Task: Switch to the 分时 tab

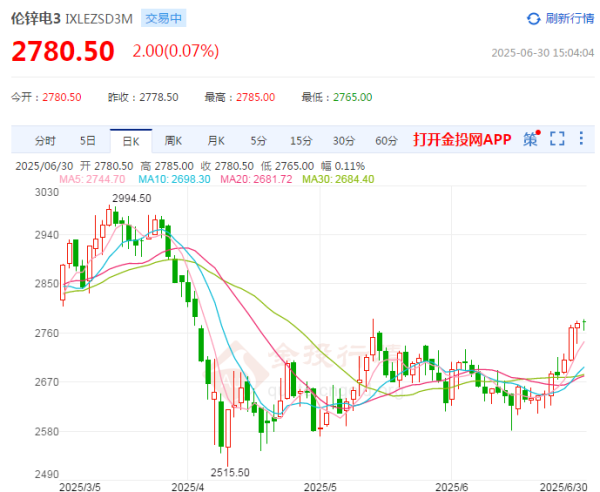Action: 45,141
